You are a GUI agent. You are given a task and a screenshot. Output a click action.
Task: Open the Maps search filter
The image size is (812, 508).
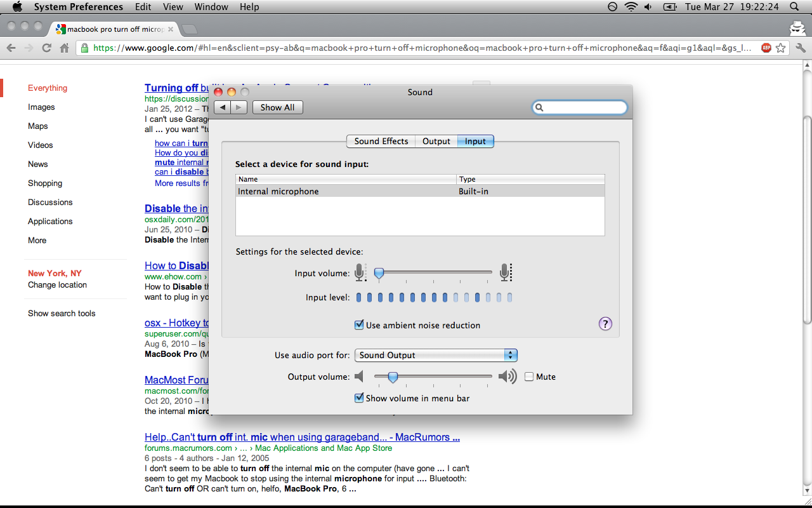(38, 126)
